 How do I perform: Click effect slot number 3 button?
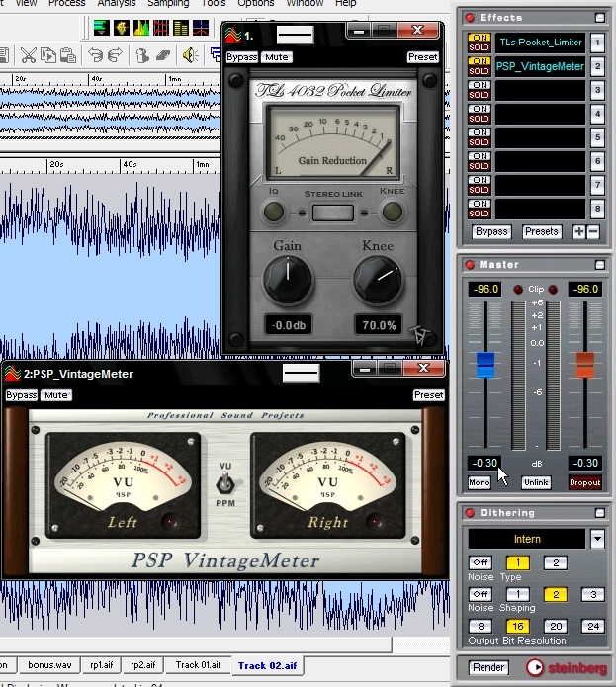point(597,90)
